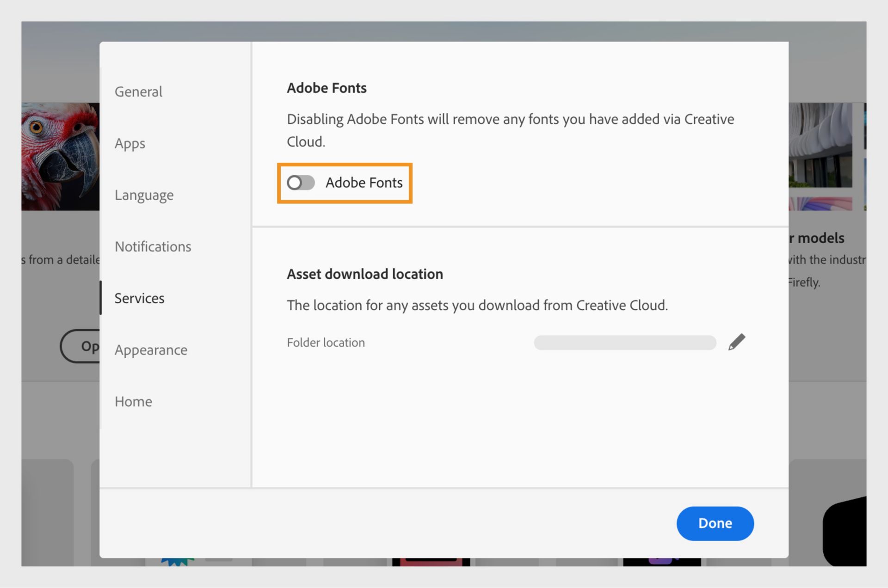This screenshot has width=888, height=588.
Task: Click the edit pencil next to the folder path
Action: 736,342
